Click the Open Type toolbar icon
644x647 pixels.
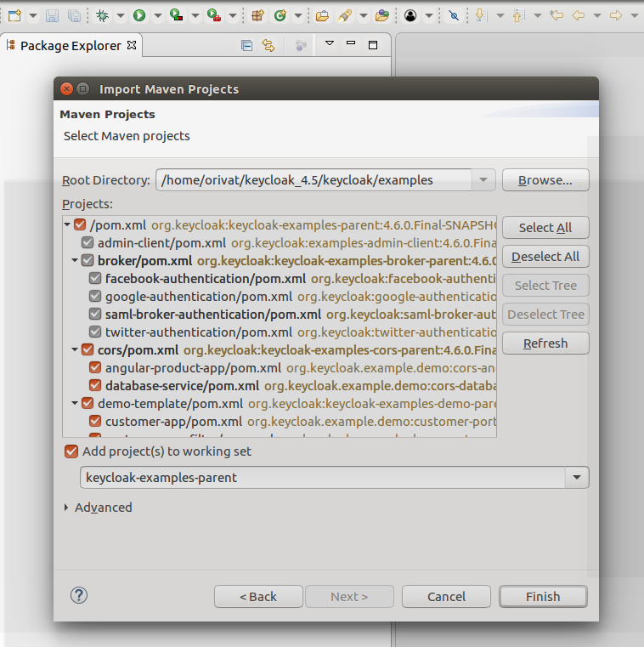pos(323,15)
